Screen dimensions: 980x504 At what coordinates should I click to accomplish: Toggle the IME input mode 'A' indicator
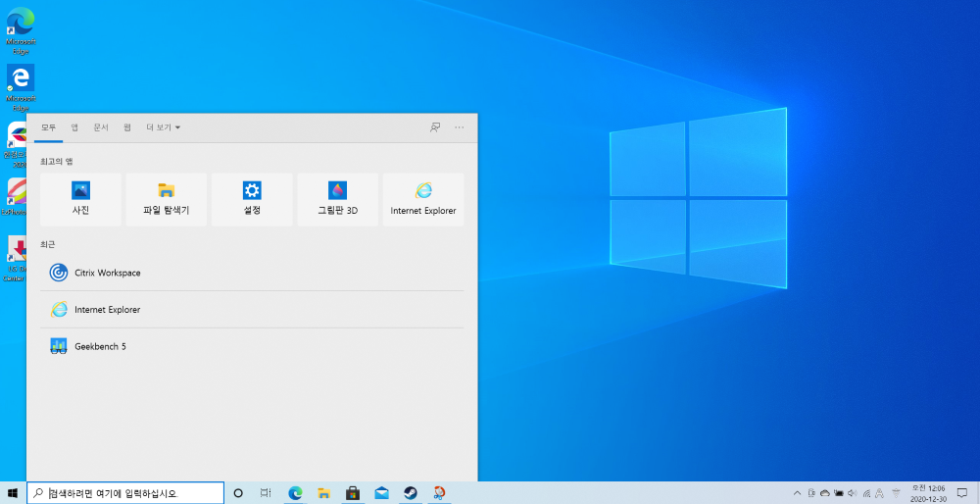(x=879, y=493)
